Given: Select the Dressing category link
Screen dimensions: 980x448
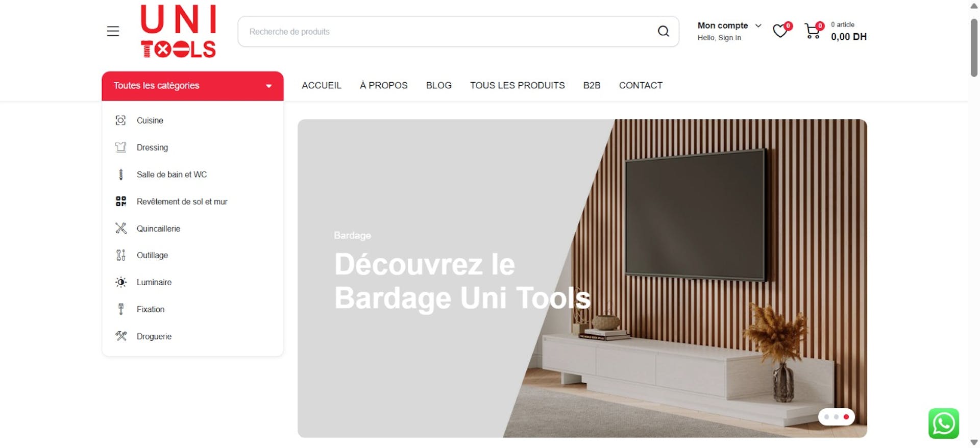Looking at the screenshot, I should 152,147.
